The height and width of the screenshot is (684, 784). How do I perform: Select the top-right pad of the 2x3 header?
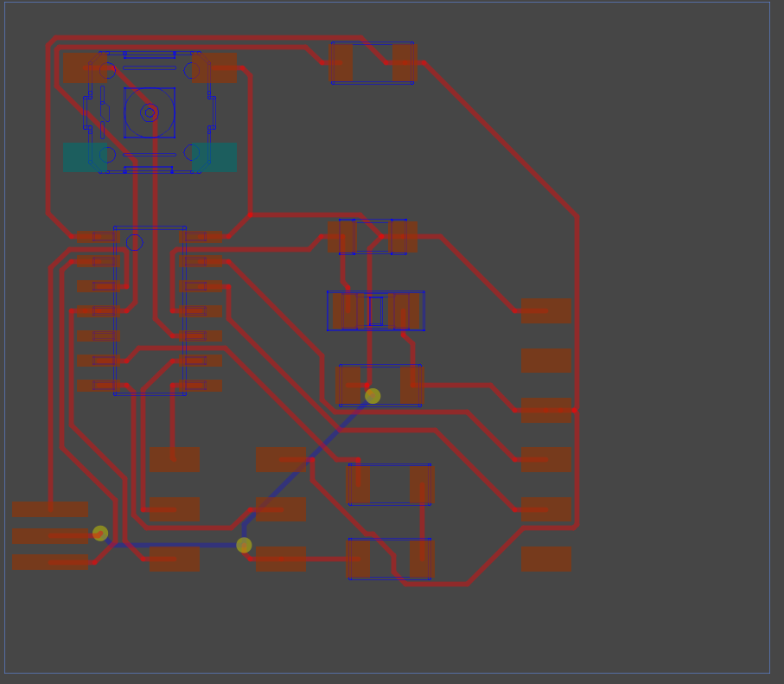(x=281, y=460)
